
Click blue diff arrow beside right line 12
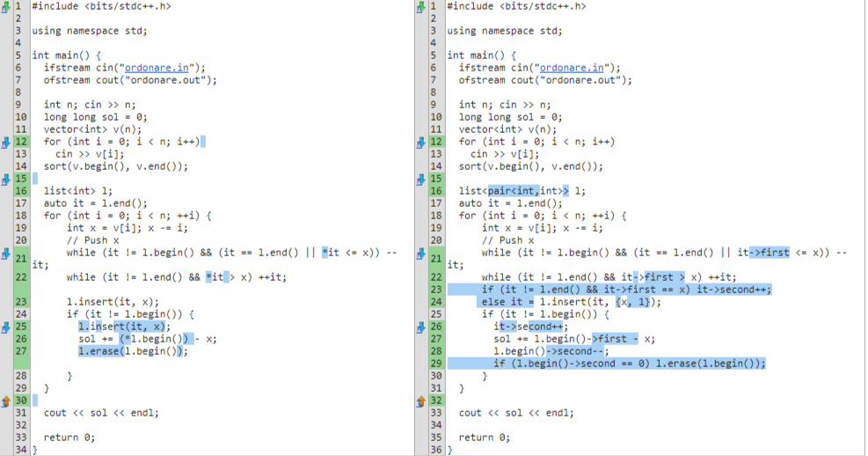420,143
